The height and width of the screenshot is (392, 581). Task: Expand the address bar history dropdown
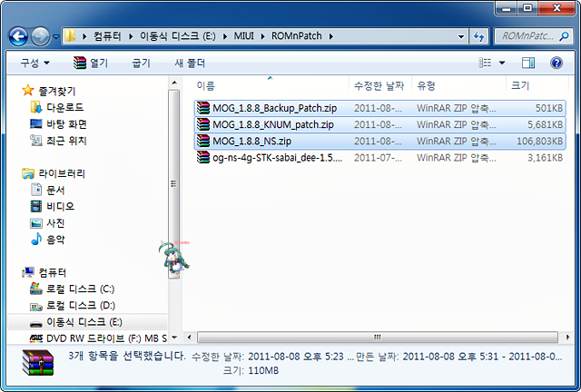461,36
